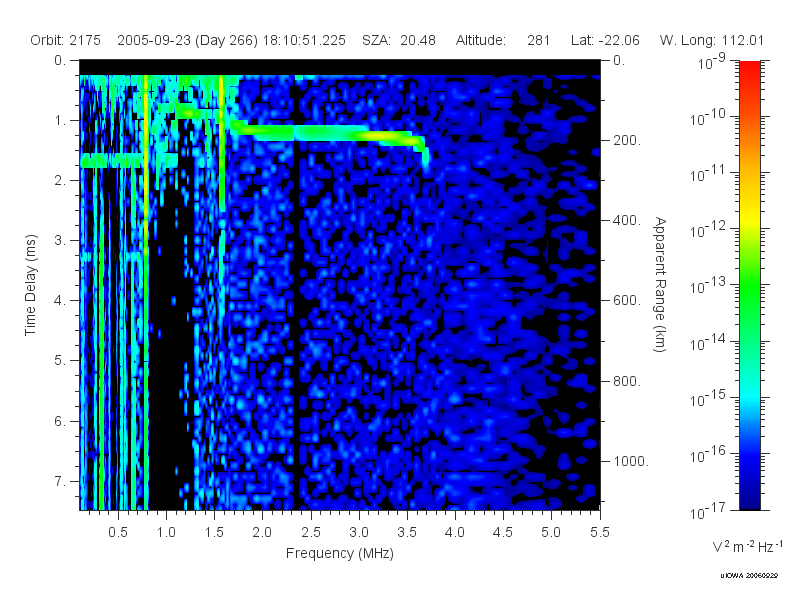Click the 'Lat: -22.06' text

[x=605, y=40]
